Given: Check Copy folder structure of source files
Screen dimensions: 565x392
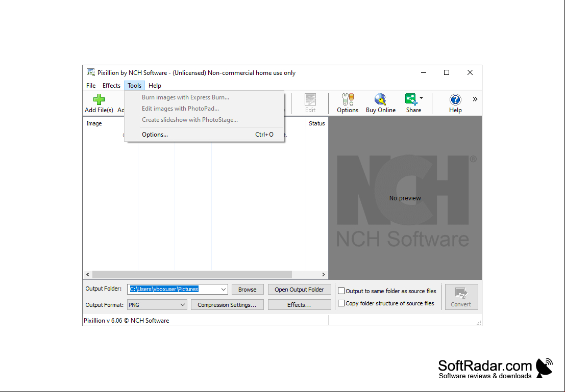Looking at the screenshot, I should tap(341, 303).
